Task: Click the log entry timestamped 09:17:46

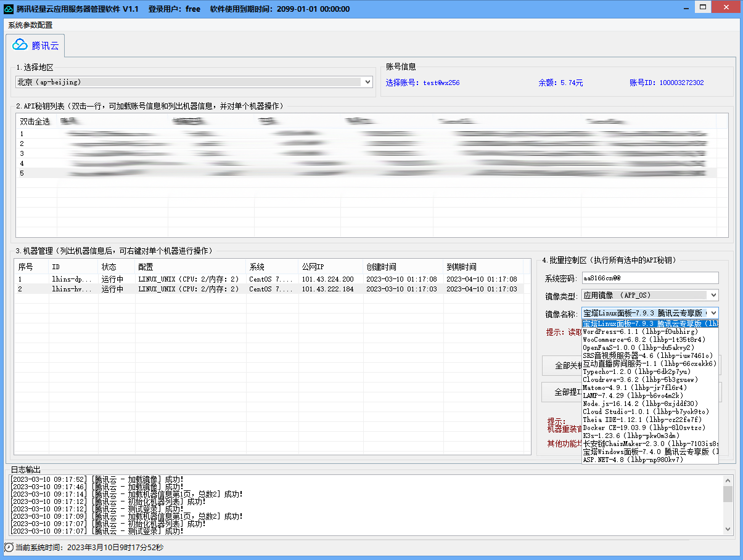Action: 97,487
